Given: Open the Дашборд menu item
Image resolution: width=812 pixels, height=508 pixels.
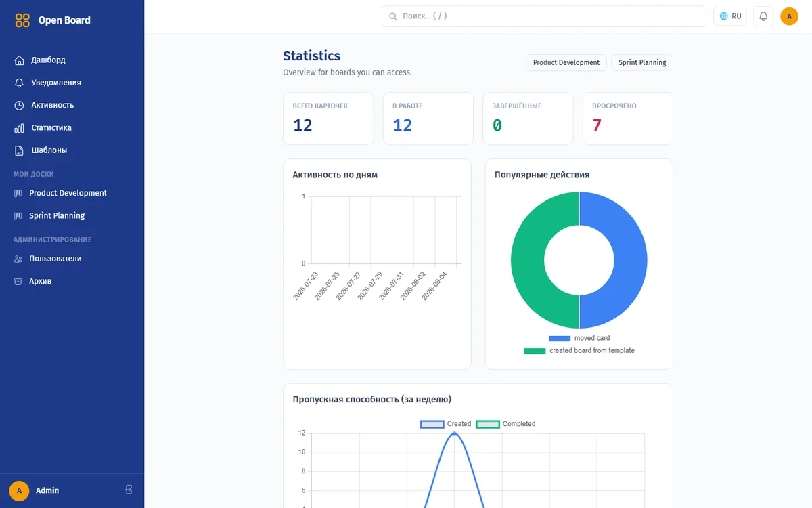Looking at the screenshot, I should click(x=72, y=60).
